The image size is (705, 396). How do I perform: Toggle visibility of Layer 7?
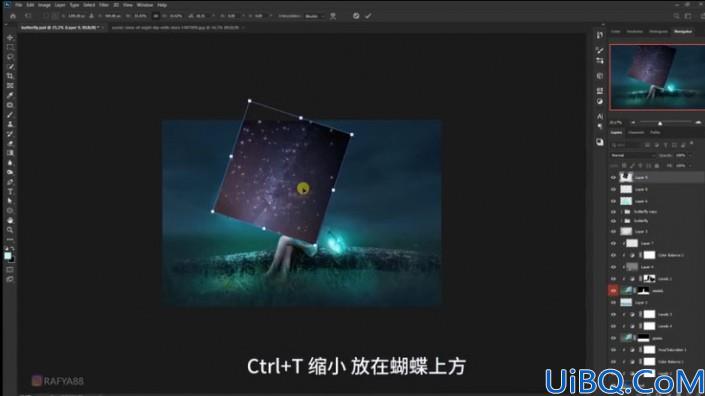(x=613, y=243)
